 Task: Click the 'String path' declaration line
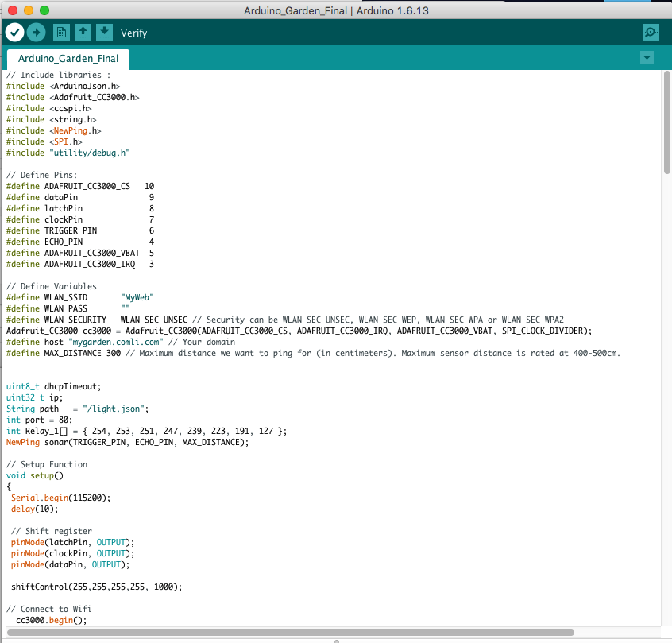[78, 409]
